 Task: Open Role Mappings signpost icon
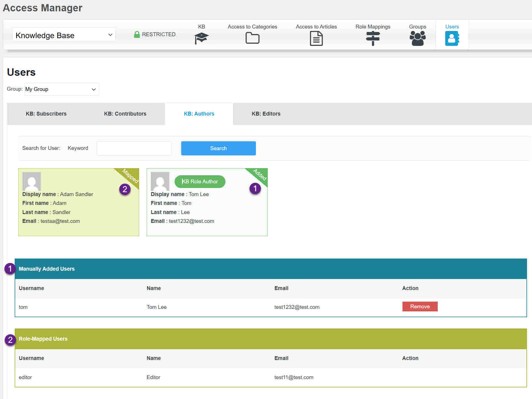click(x=373, y=38)
